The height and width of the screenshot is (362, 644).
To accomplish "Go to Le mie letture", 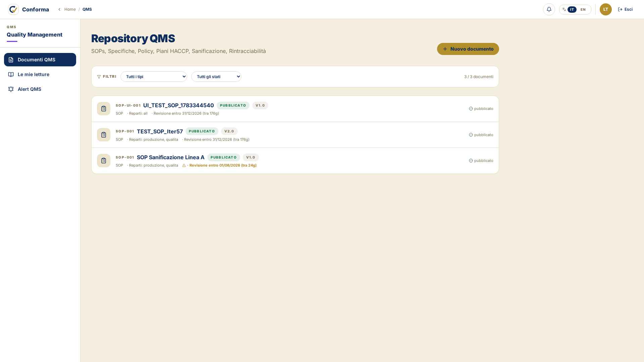I will click(40, 74).
